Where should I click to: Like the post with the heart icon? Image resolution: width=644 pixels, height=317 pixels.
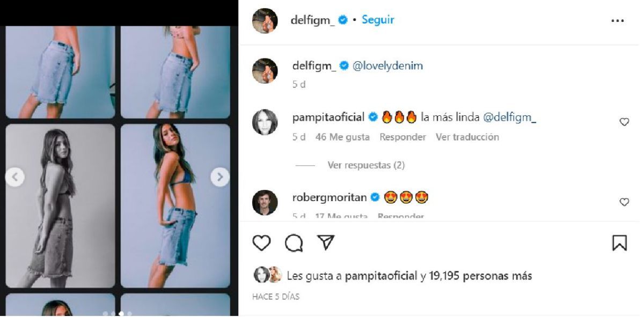click(x=261, y=243)
